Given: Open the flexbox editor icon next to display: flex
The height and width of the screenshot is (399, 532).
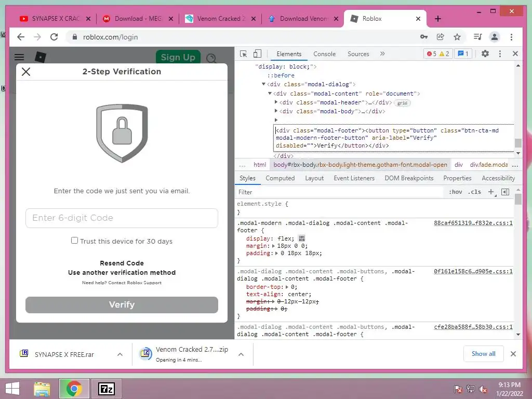Looking at the screenshot, I should pyautogui.click(x=302, y=238).
